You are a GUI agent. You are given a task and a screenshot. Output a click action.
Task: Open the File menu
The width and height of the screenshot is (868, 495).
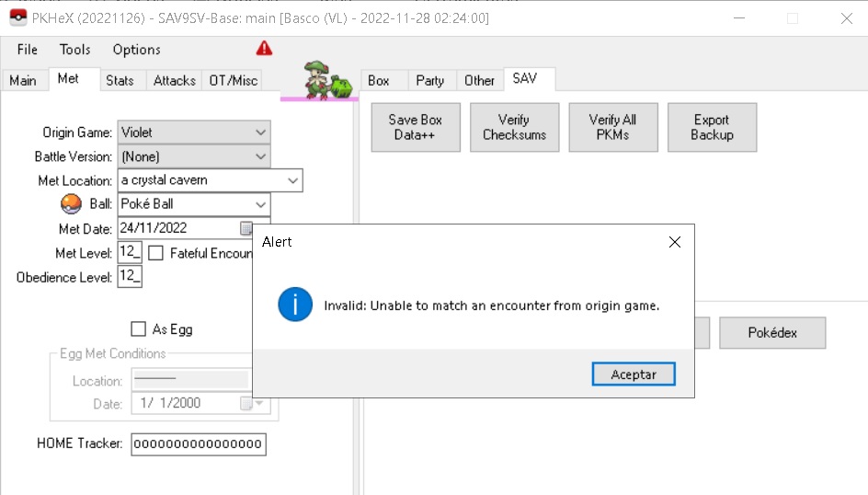(x=28, y=50)
